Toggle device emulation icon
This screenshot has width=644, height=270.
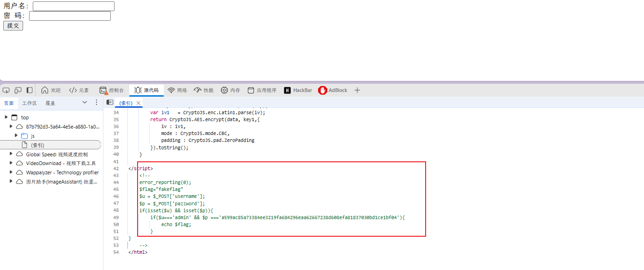pos(18,90)
